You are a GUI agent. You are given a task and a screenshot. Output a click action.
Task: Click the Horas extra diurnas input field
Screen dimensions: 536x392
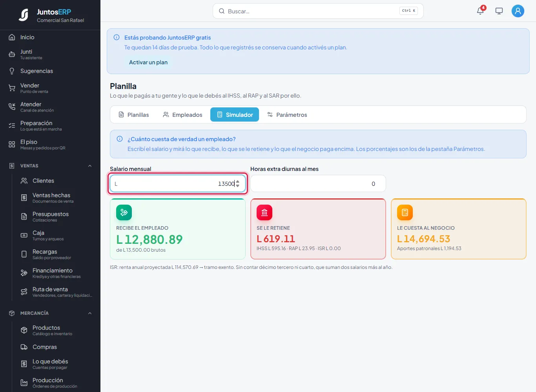(318, 183)
